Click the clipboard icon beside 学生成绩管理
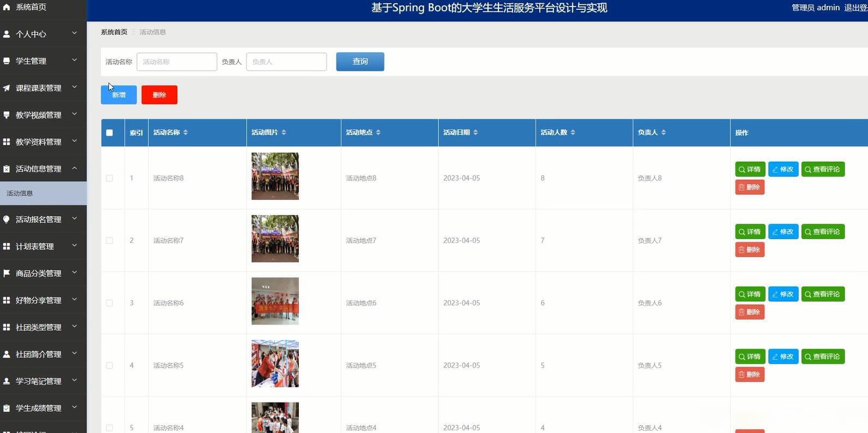The image size is (868, 433). [x=7, y=408]
